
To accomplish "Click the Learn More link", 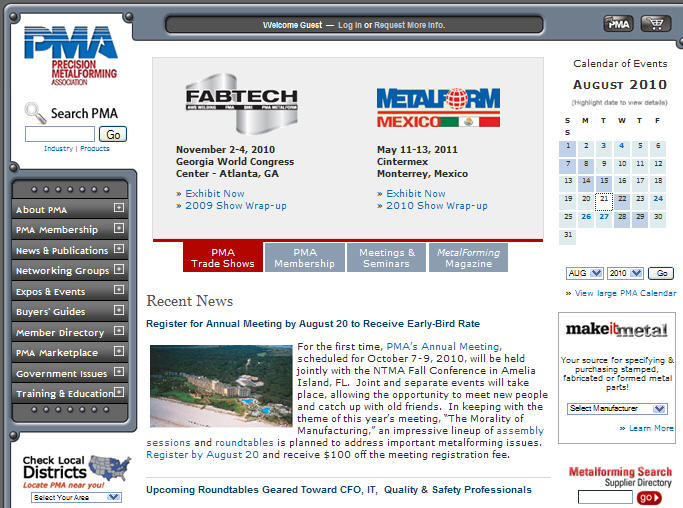I will point(651,428).
